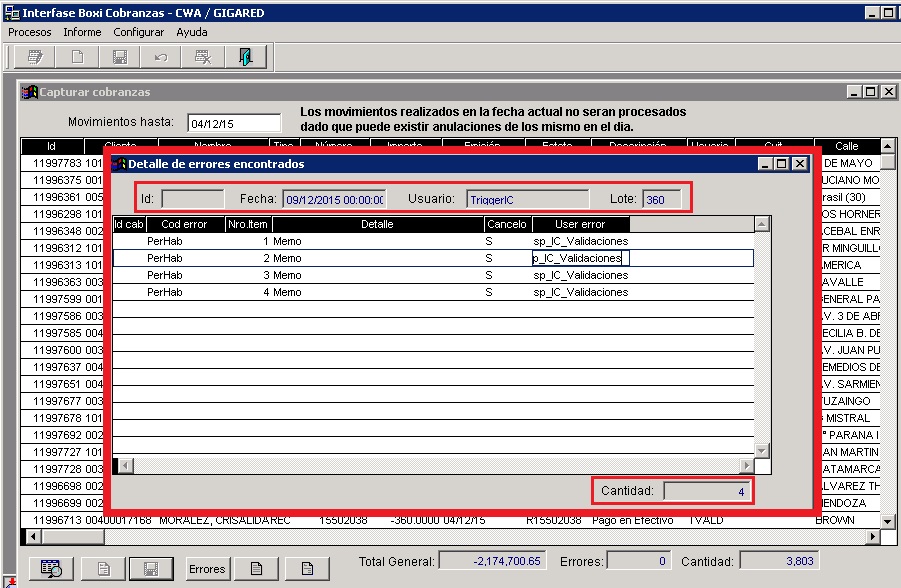Open the Procesos menu

(x=30, y=32)
